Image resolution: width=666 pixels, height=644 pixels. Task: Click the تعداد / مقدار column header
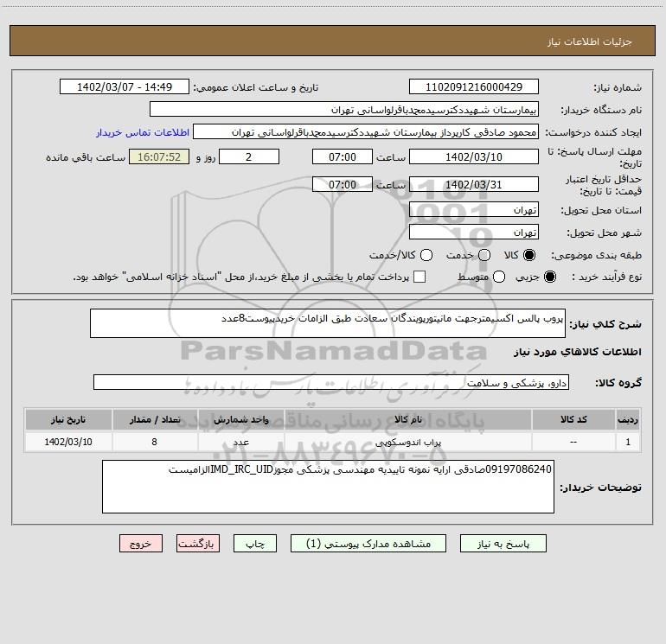(155, 419)
